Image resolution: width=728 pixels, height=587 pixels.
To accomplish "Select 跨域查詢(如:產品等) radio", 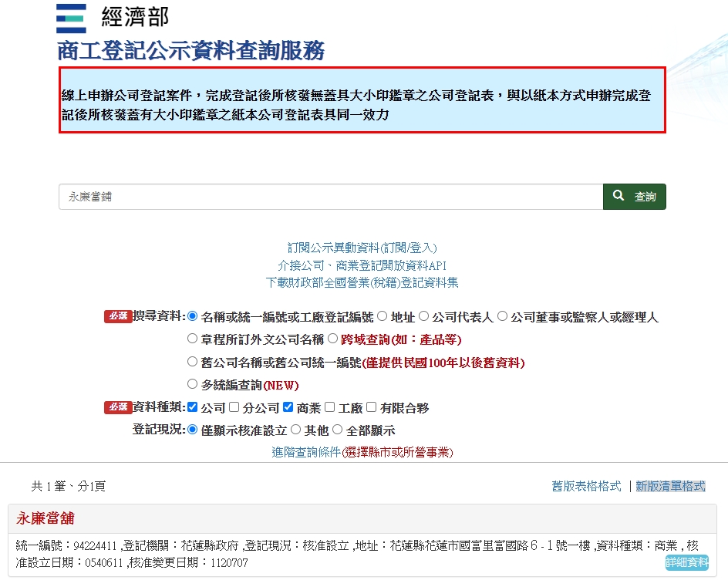I will [332, 339].
